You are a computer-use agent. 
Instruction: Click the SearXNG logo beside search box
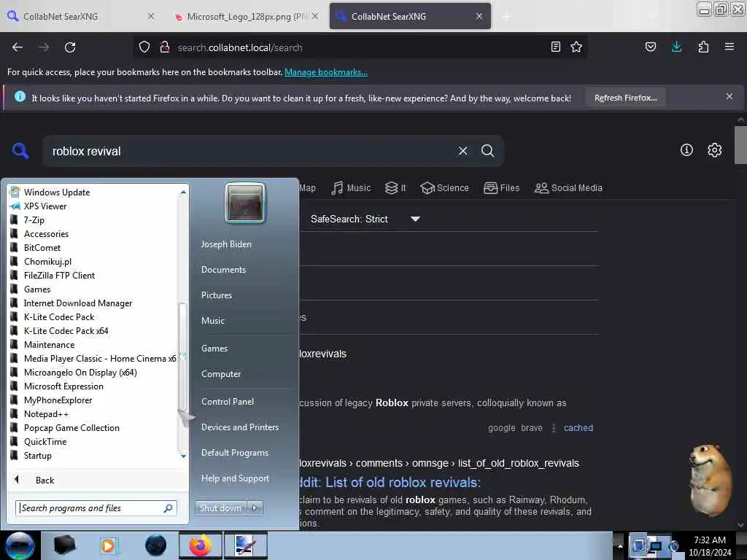[x=20, y=151]
